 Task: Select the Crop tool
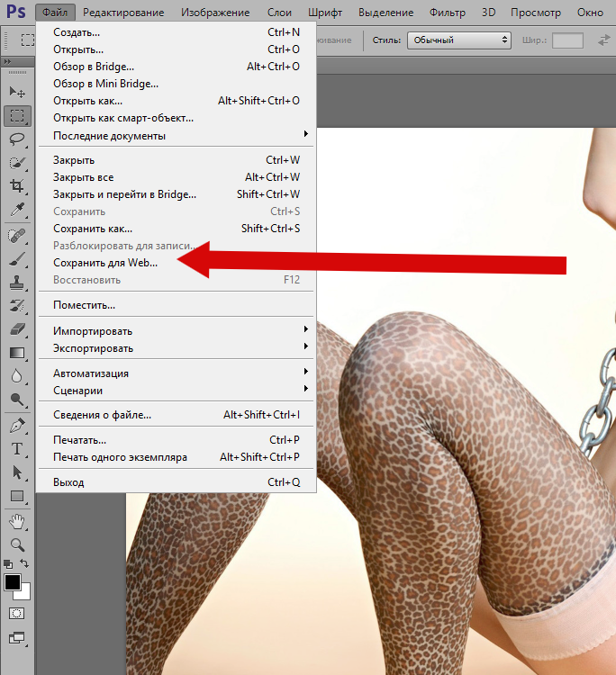click(x=17, y=186)
